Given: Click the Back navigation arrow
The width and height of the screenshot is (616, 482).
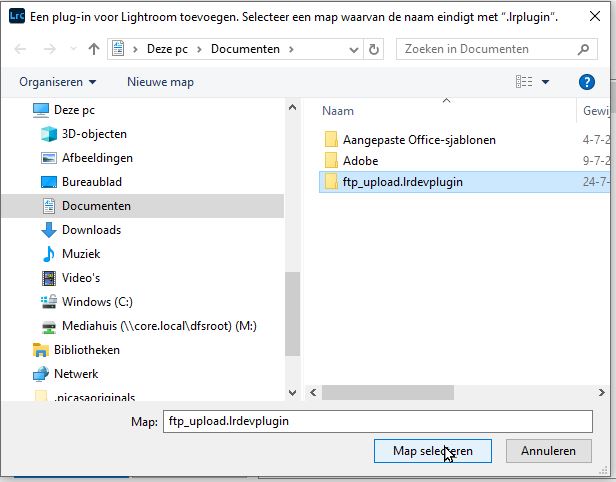Looking at the screenshot, I should pyautogui.click(x=22, y=49).
